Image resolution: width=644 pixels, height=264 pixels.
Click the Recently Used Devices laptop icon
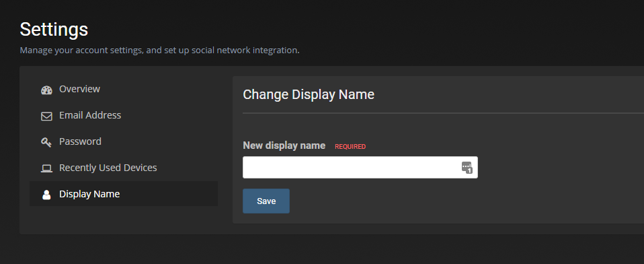(46, 168)
